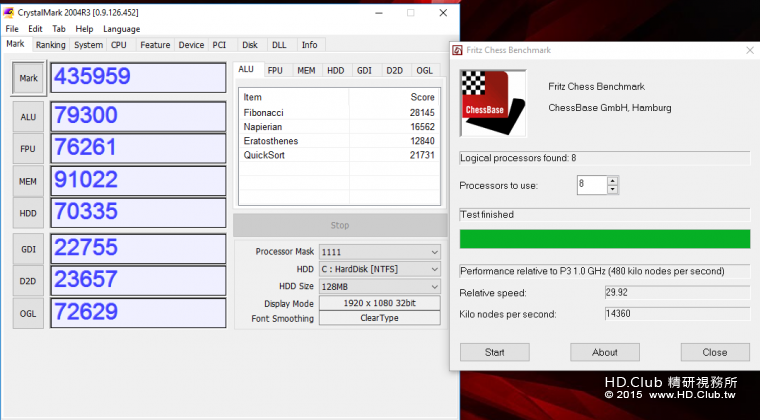Click the CrystalMark app icon in title bar
760x420 pixels.
8,13
